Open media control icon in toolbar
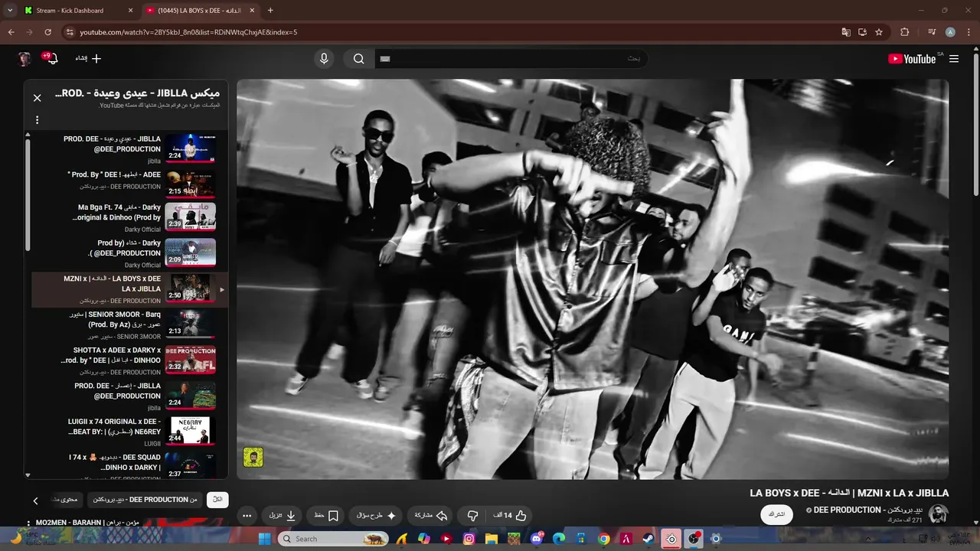Viewport: 980px width, 551px height. 932,32
